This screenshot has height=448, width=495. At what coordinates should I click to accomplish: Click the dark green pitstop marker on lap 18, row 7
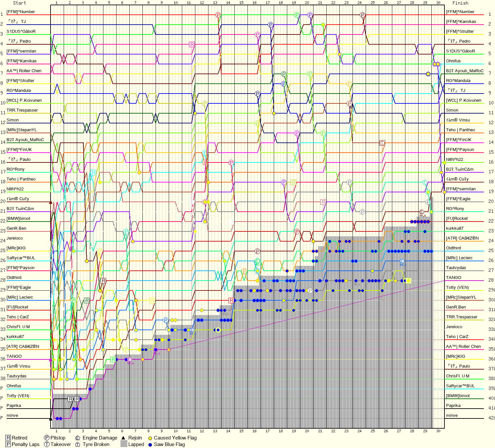(x=284, y=74)
